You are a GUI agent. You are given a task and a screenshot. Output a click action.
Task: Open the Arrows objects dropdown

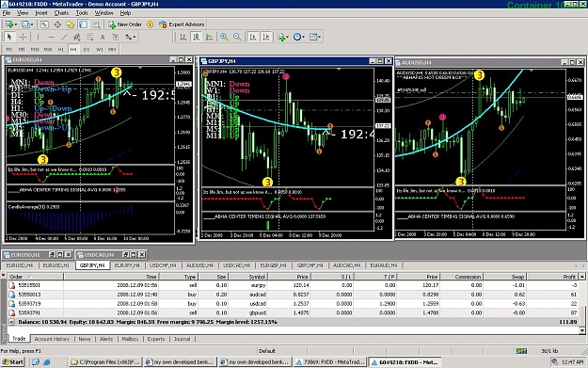click(x=131, y=37)
